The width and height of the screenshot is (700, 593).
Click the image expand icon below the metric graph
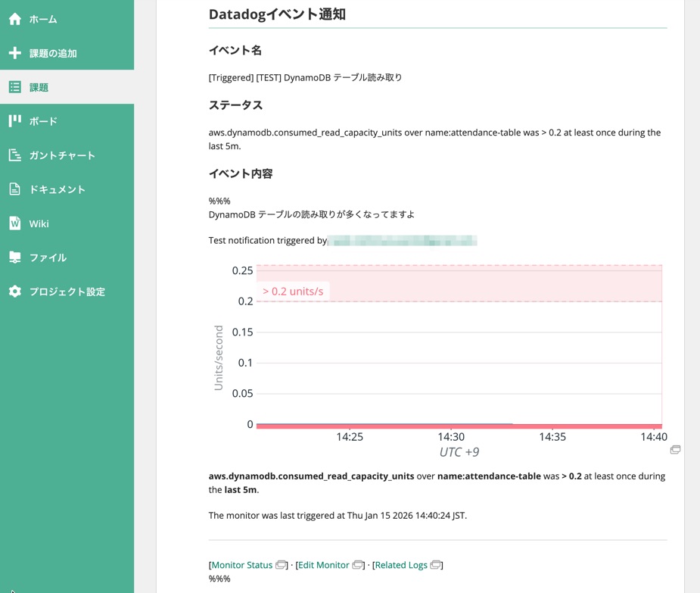pyautogui.click(x=676, y=449)
